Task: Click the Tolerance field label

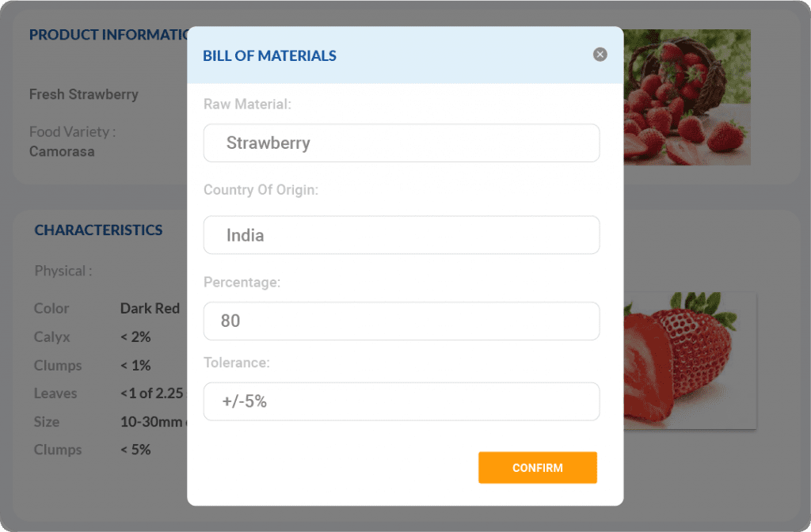Action: [x=236, y=363]
